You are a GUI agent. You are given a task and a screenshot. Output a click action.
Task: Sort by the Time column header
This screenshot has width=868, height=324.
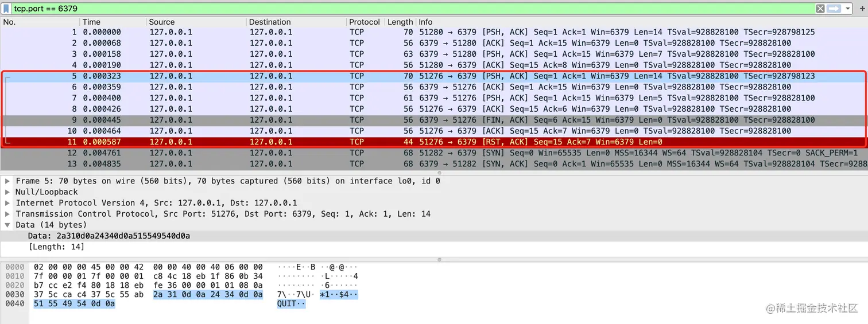click(x=113, y=22)
